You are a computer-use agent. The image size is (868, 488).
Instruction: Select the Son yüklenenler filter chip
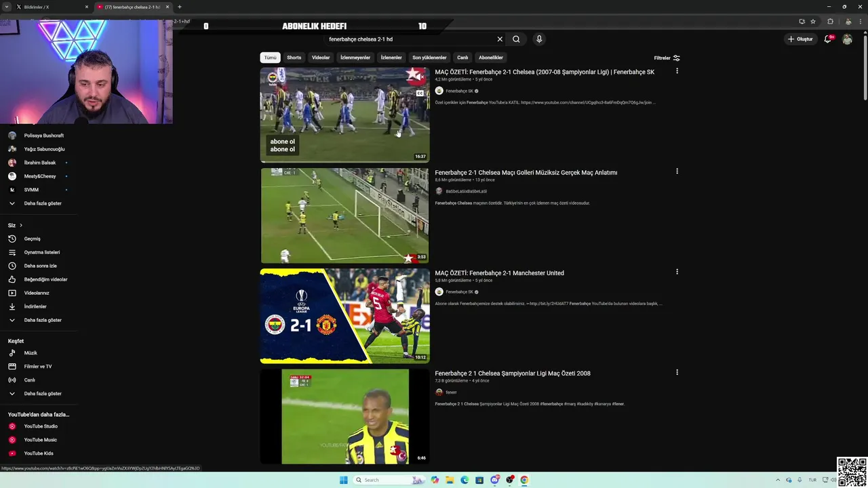429,58
